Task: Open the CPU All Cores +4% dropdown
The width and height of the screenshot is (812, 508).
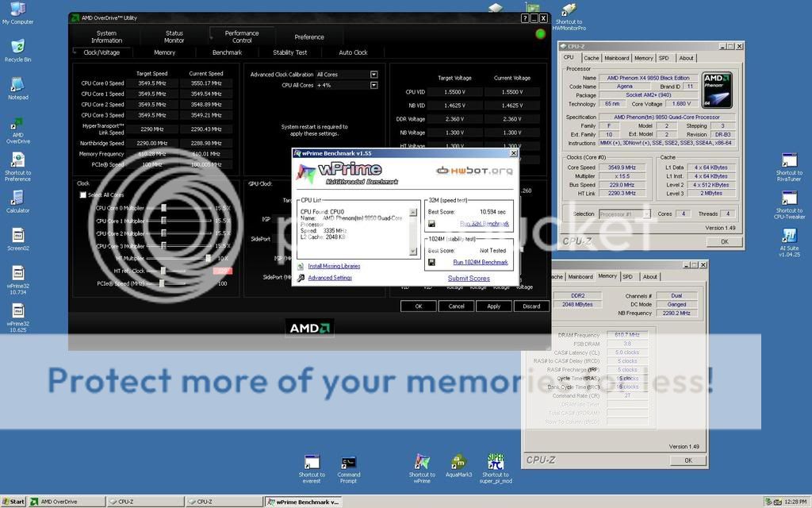Action: tap(374, 85)
